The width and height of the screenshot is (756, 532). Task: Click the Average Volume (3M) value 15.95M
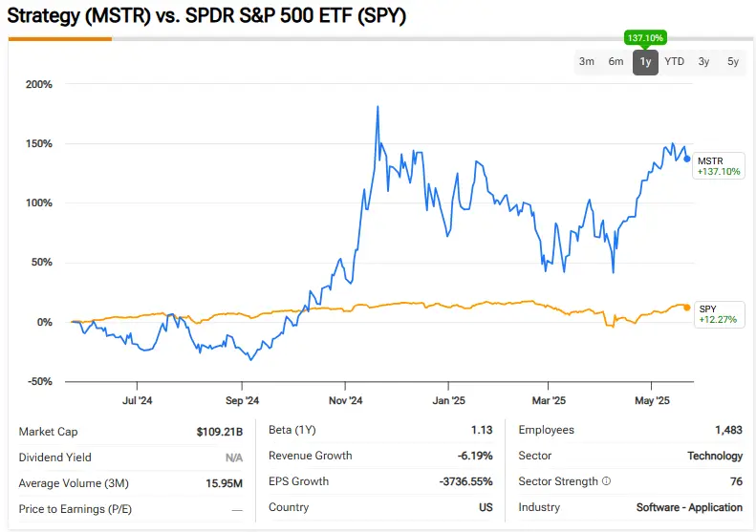click(225, 483)
